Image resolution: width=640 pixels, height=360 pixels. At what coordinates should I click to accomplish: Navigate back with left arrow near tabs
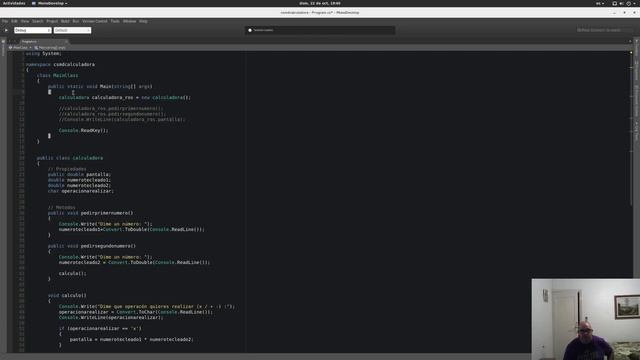pos(10,42)
